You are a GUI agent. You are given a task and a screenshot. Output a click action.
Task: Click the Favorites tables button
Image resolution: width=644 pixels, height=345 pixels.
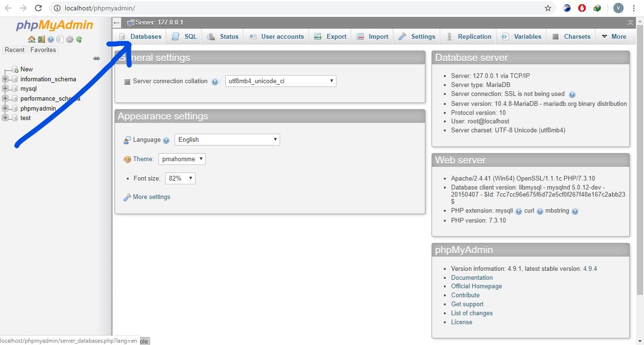[x=43, y=50]
